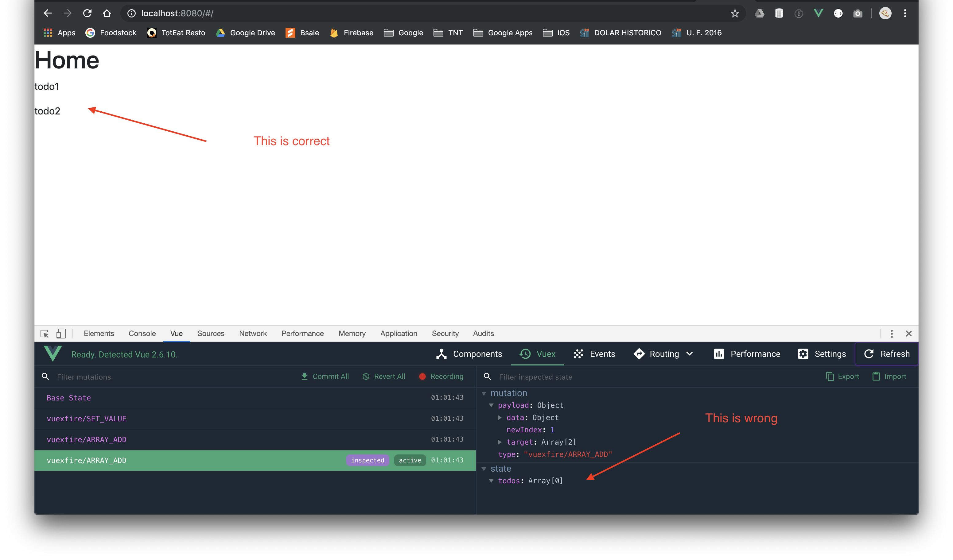Click the Vue devtools extension icon

[x=818, y=14]
